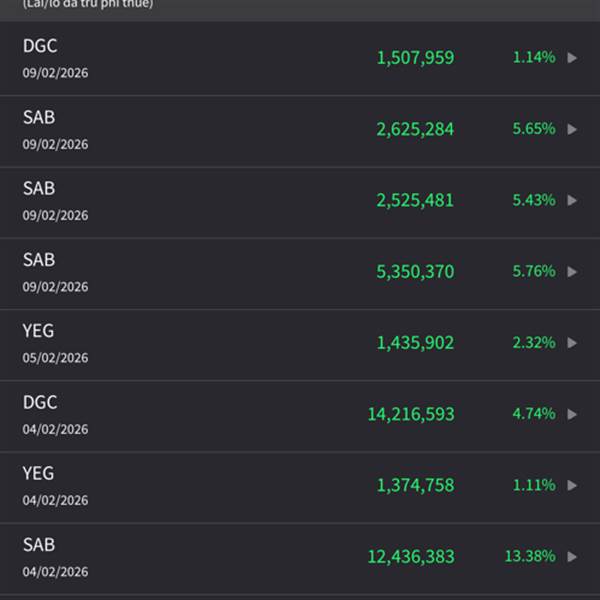
Task: Click the profit amount 14,216,593
Action: pos(411,414)
